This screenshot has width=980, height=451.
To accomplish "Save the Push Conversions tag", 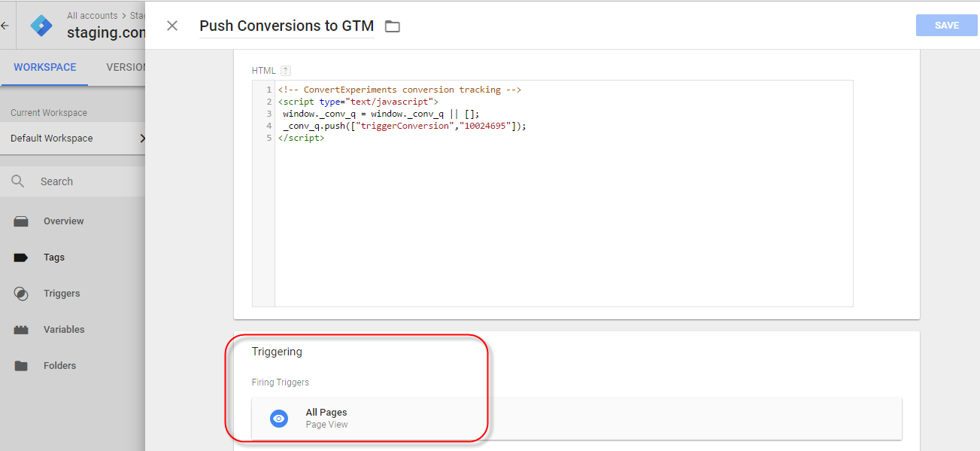I will (946, 25).
